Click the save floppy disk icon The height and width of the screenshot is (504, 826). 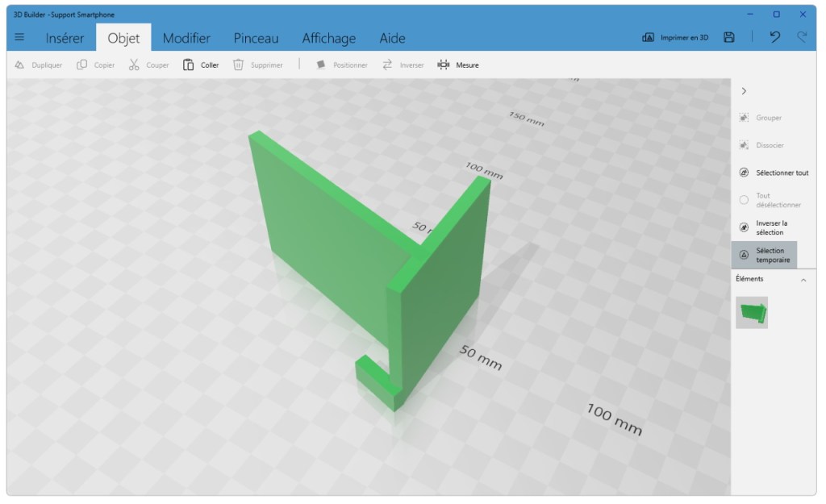coord(728,37)
